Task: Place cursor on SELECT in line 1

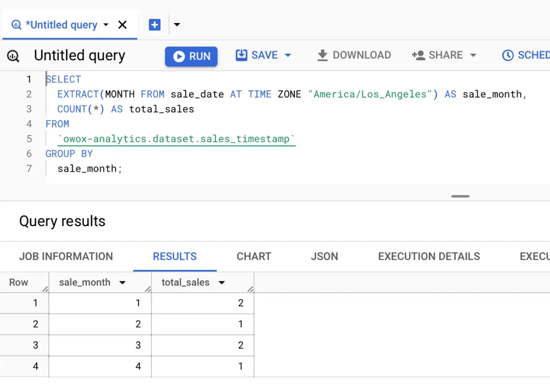Action: coord(63,79)
